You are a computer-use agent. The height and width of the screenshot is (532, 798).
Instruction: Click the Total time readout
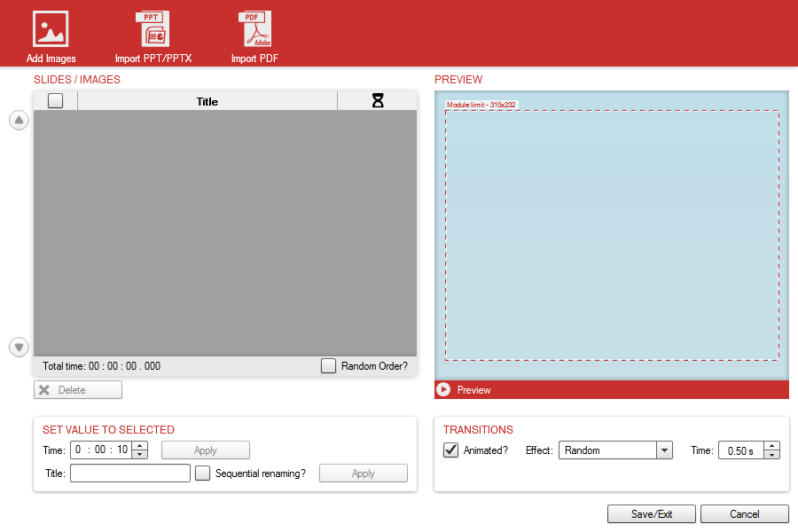tap(101, 366)
